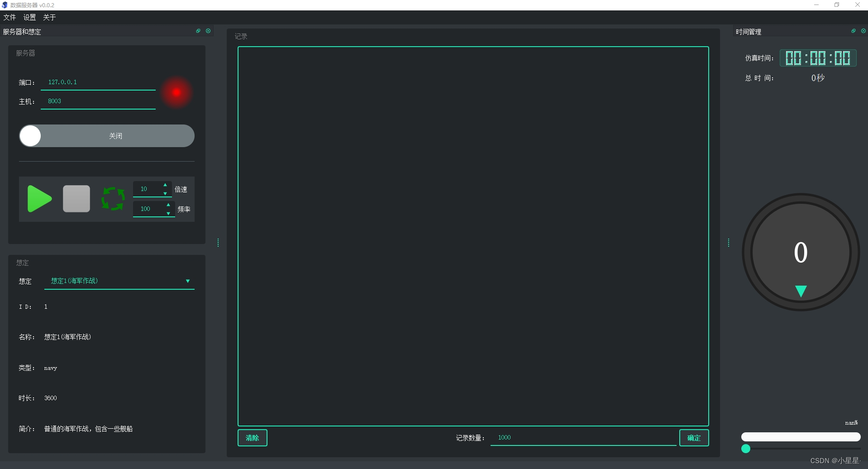
Task: Click the application icon in title bar
Action: [5, 5]
